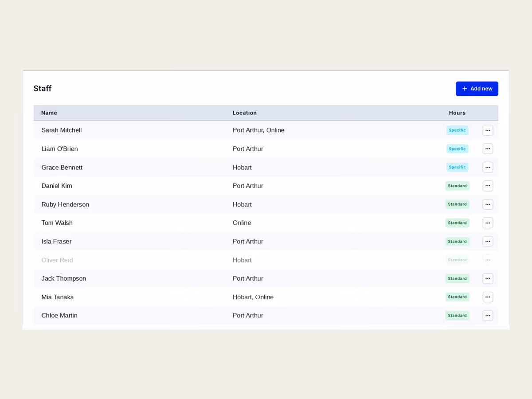Click the Standard badge for Oliver Reid
Screen dimensions: 532x399
[457, 260]
